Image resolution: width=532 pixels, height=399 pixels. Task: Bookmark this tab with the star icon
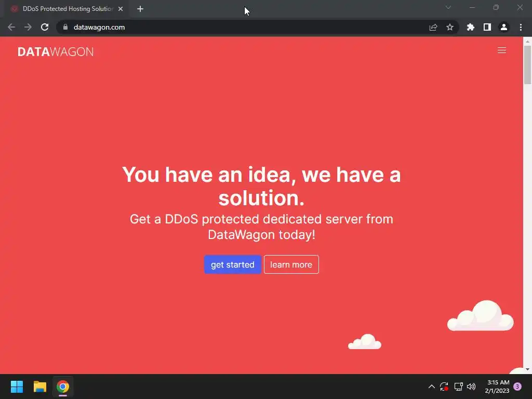pyautogui.click(x=450, y=27)
